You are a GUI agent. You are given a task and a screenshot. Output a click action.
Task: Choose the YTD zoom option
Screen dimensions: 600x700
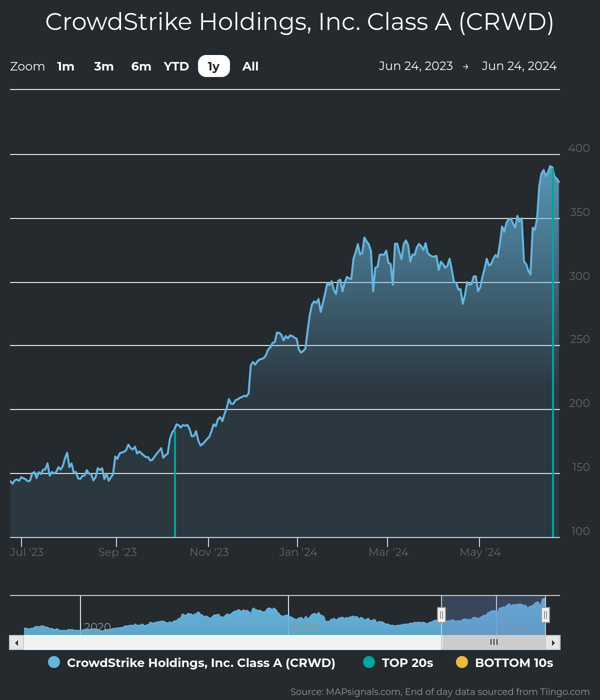(x=176, y=66)
